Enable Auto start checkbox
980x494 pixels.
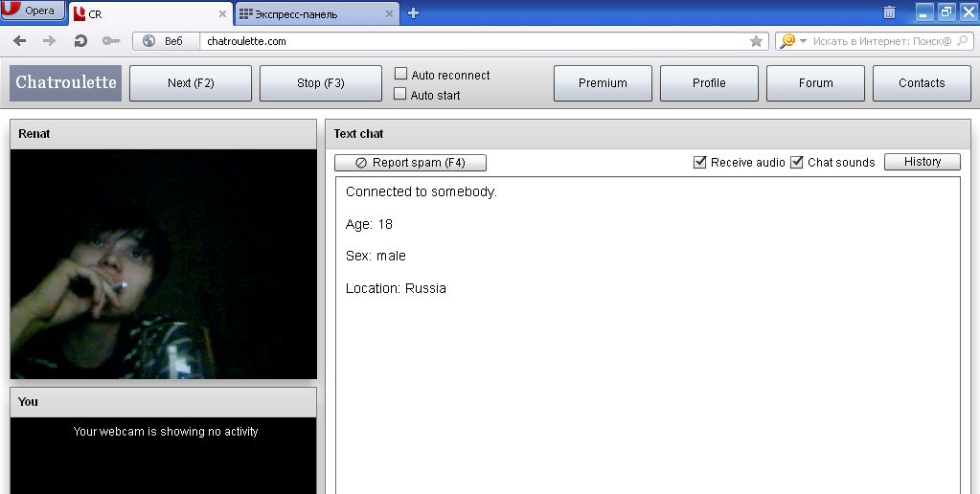(400, 95)
